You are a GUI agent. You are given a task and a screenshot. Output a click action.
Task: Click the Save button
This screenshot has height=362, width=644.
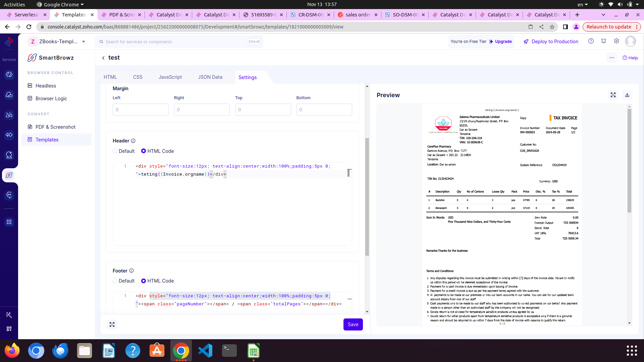click(353, 324)
